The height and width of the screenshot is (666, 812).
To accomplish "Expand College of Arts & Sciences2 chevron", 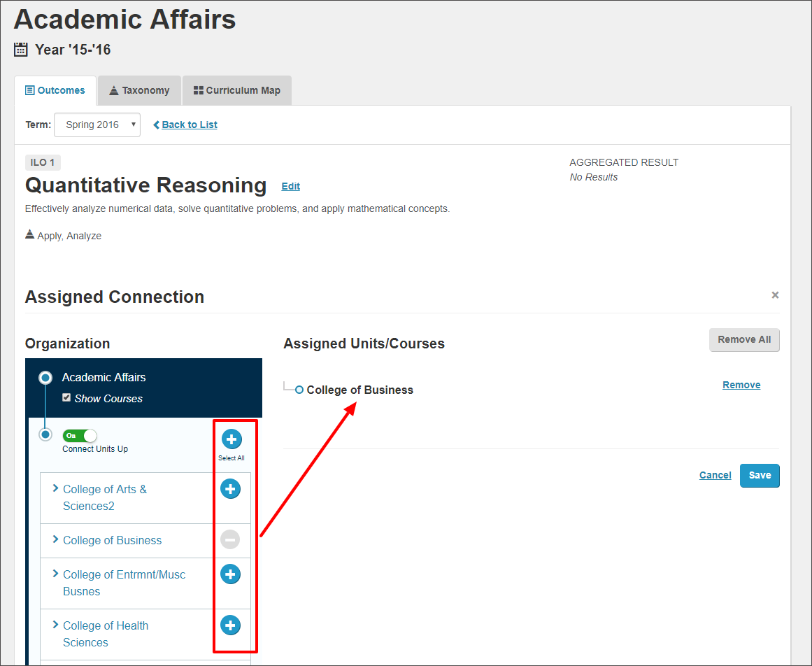I will 55,488.
